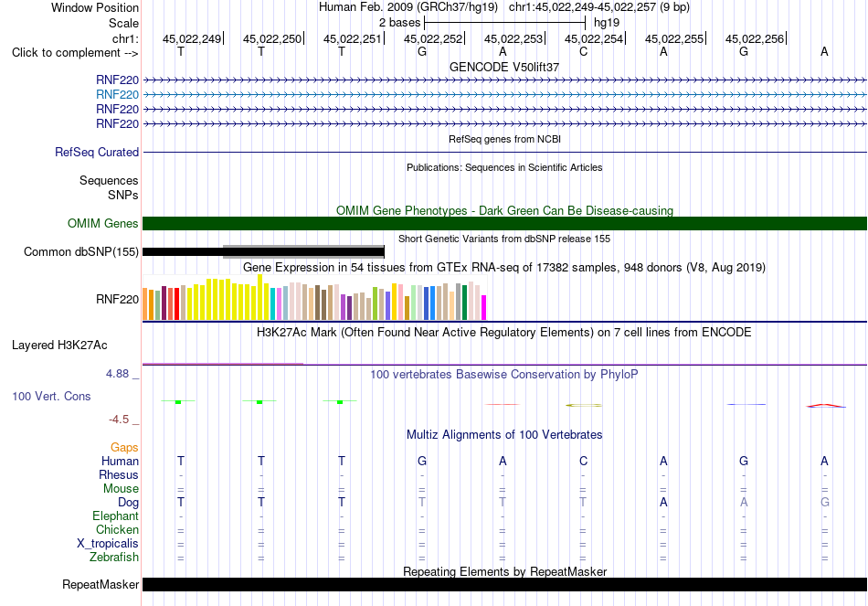
Task: Click the Rhesus alignment row label
Action: click(x=119, y=475)
